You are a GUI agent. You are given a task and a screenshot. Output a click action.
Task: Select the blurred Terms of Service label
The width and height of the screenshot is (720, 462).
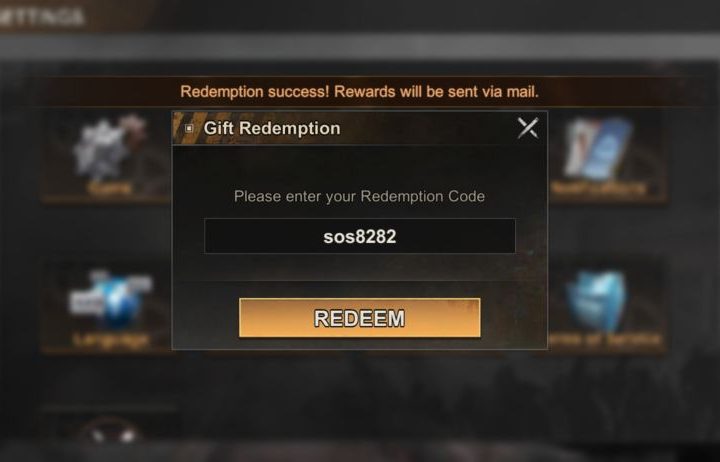click(x=604, y=340)
